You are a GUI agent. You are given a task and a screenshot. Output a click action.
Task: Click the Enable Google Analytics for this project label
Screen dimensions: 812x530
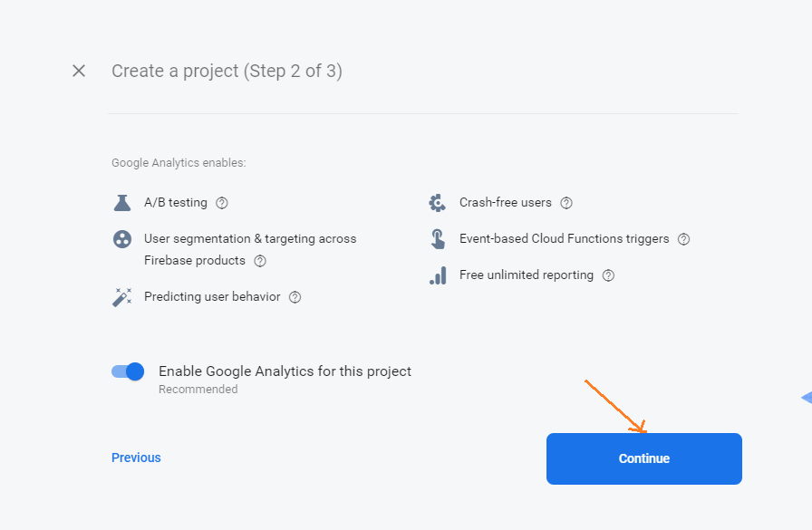pos(285,371)
